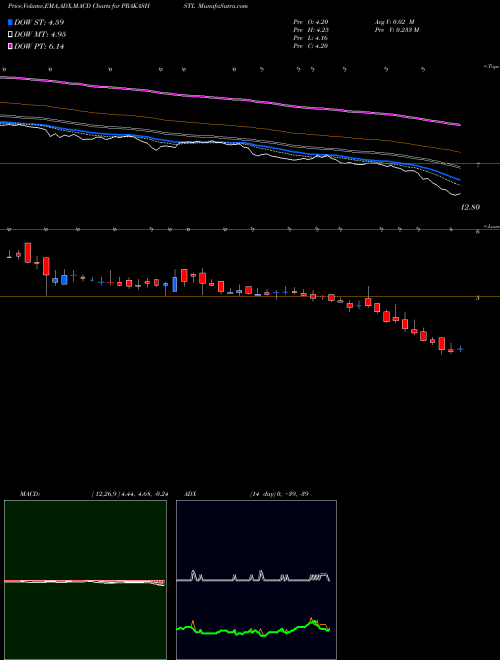This screenshot has width=500, height=660.
Task: Click the price axis label '5' at the right edge
Action: (x=478, y=298)
